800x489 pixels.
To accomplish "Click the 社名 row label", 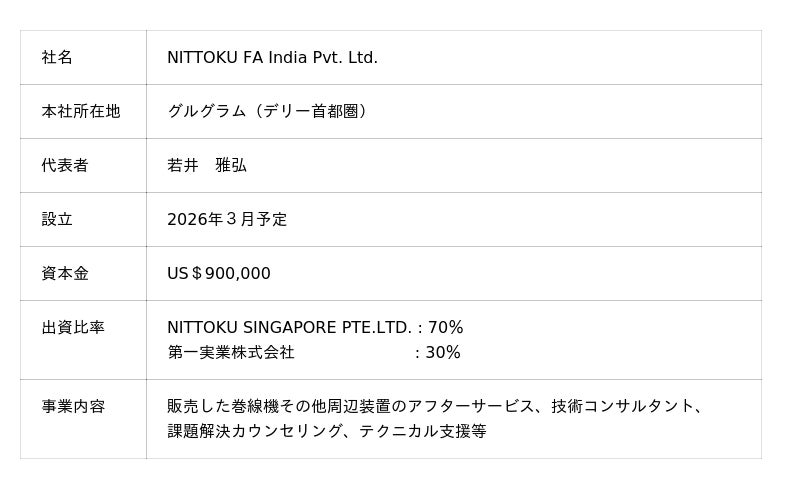I will click(57, 58).
